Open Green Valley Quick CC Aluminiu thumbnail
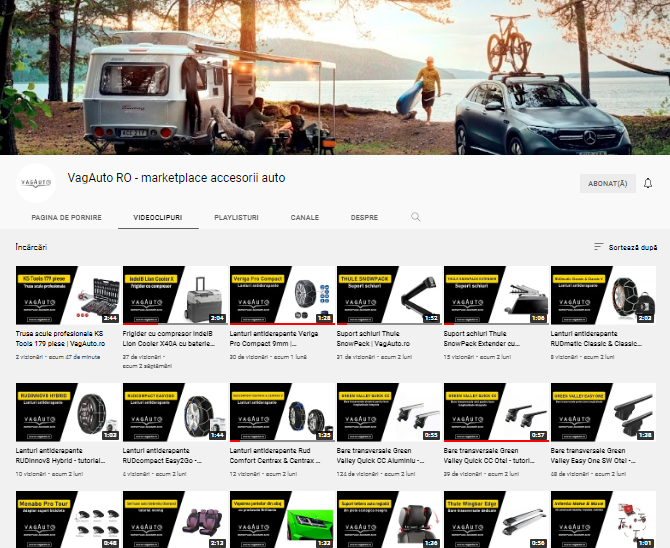Viewport: 670px width, 548px height. pyautogui.click(x=389, y=412)
